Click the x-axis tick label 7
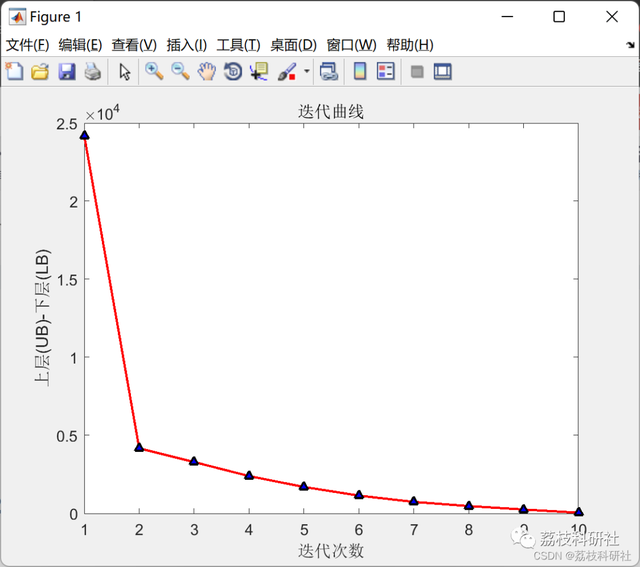The height and width of the screenshot is (567, 640). click(x=414, y=530)
